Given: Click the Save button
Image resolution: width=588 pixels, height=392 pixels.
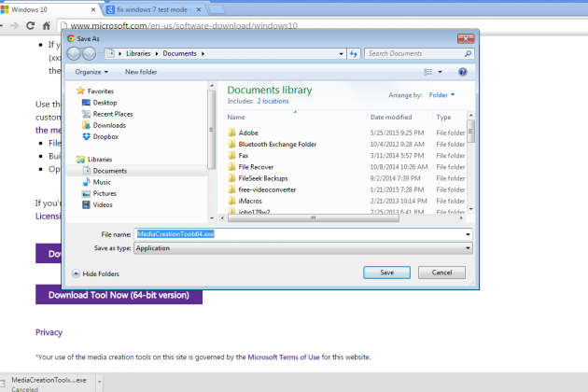Looking at the screenshot, I should tap(386, 273).
